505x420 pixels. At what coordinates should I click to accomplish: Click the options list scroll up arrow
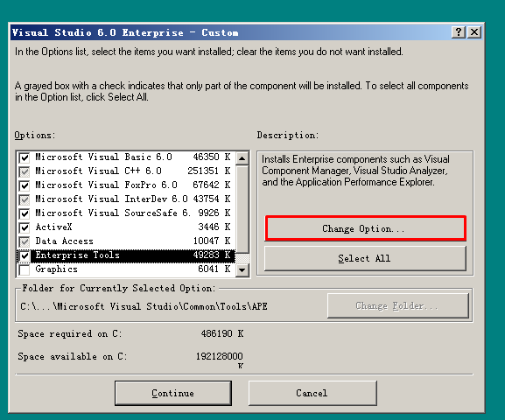pyautogui.click(x=242, y=158)
